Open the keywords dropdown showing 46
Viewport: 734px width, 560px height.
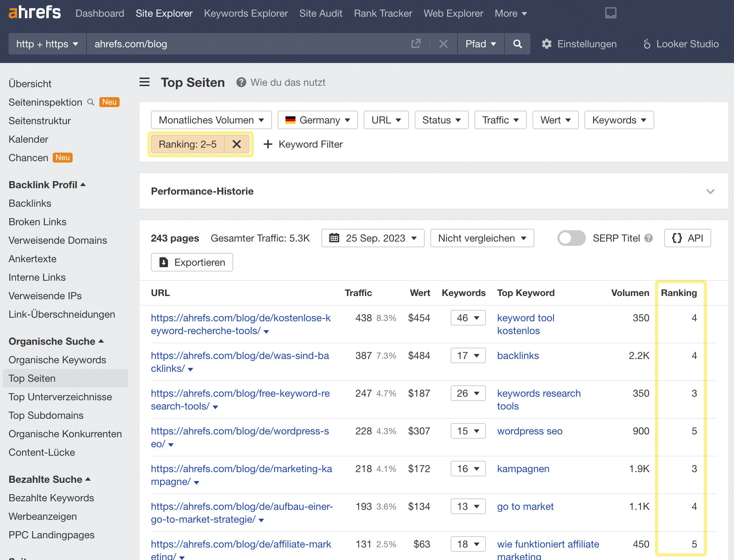(468, 318)
